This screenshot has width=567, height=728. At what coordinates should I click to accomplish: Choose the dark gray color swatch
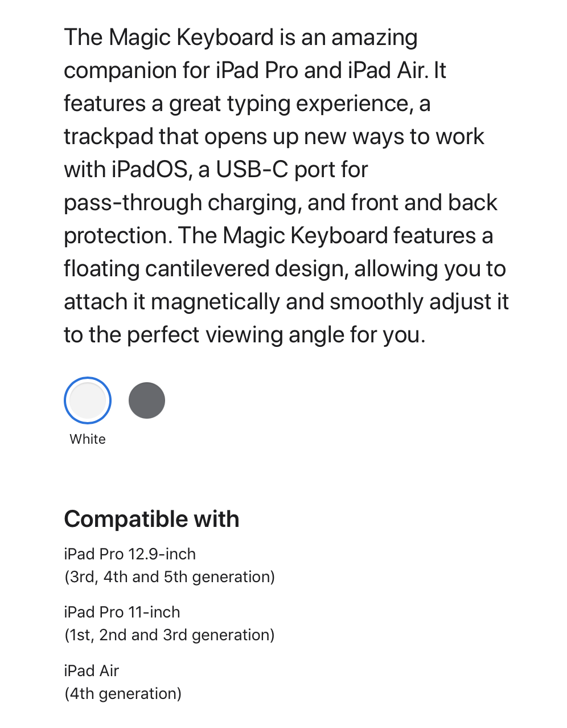147,400
